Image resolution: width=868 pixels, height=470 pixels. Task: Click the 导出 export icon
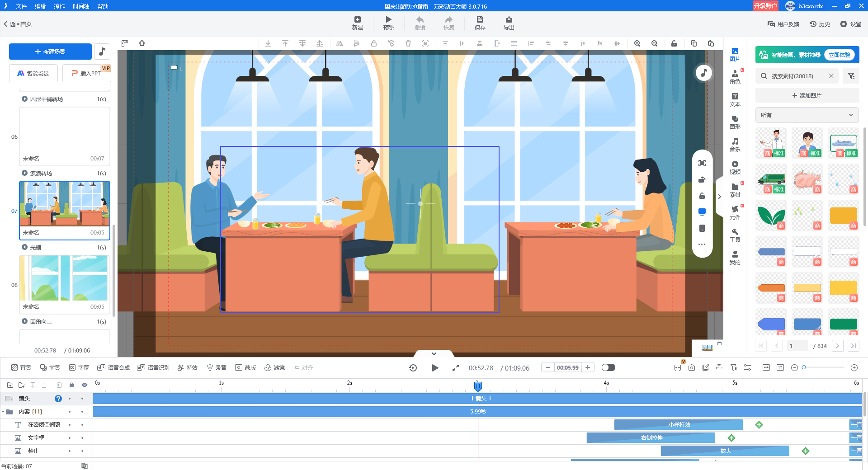tap(509, 23)
